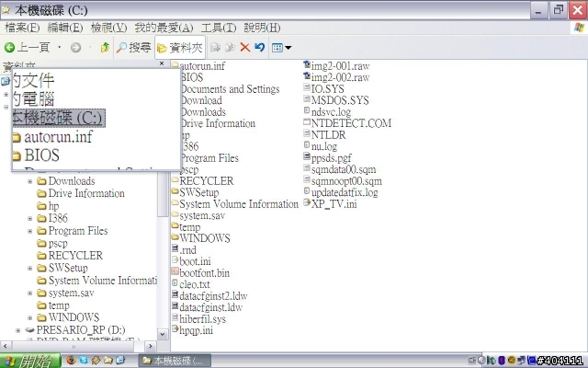Select the ppsds.pgf file icon

tap(307, 156)
